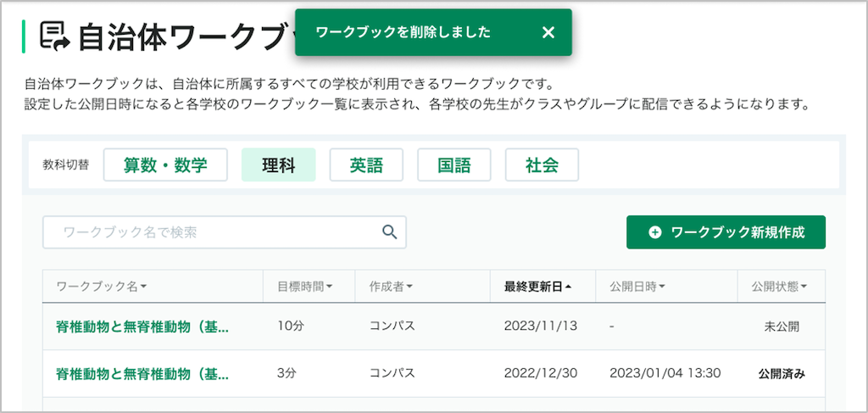Focus the ワークブック名で検索 search field
Image resolution: width=868 pixels, height=413 pixels.
coord(224,232)
